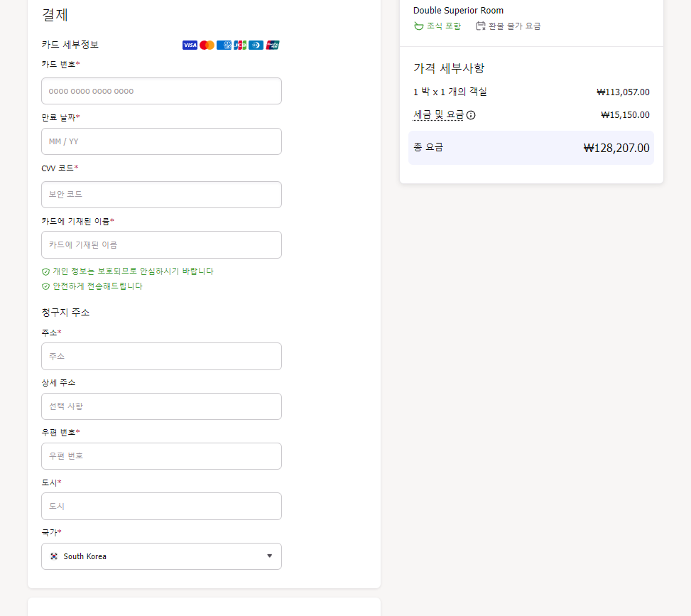Focus the 주소 address input
Viewport: 691px width, 616px height.
[161, 356]
